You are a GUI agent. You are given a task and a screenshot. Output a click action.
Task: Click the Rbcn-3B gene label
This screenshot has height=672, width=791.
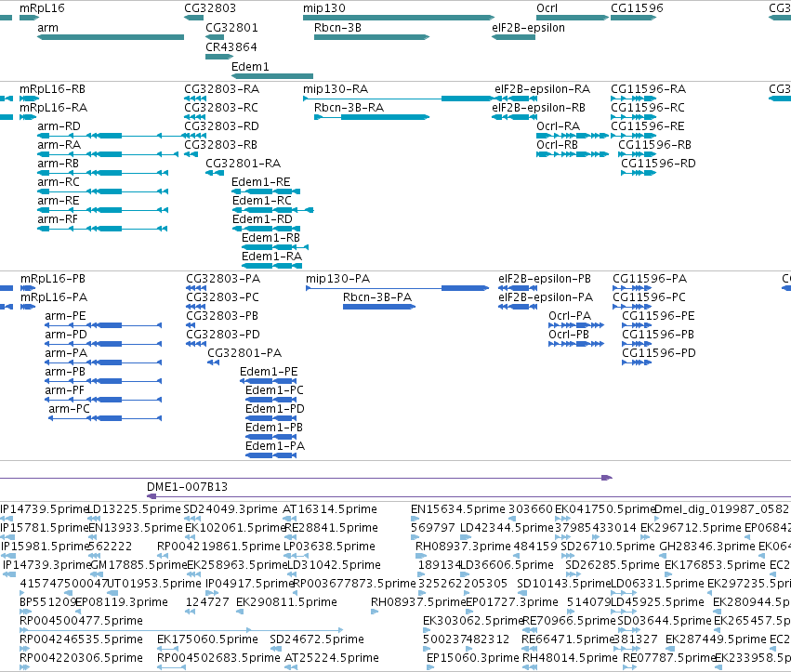tap(337, 28)
